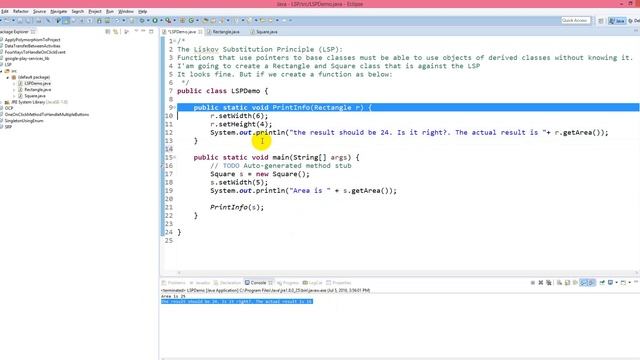640x360 pixels.
Task: Click the highlighted console output line
Action: (237, 301)
